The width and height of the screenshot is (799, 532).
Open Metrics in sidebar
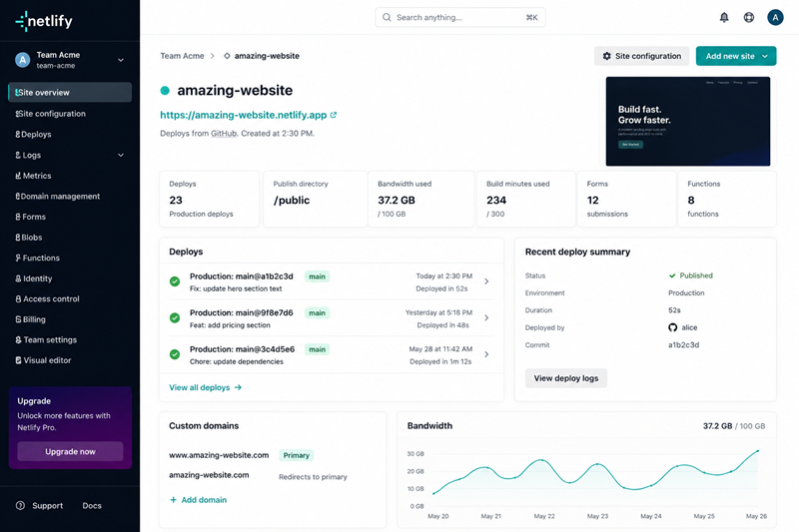point(70,176)
